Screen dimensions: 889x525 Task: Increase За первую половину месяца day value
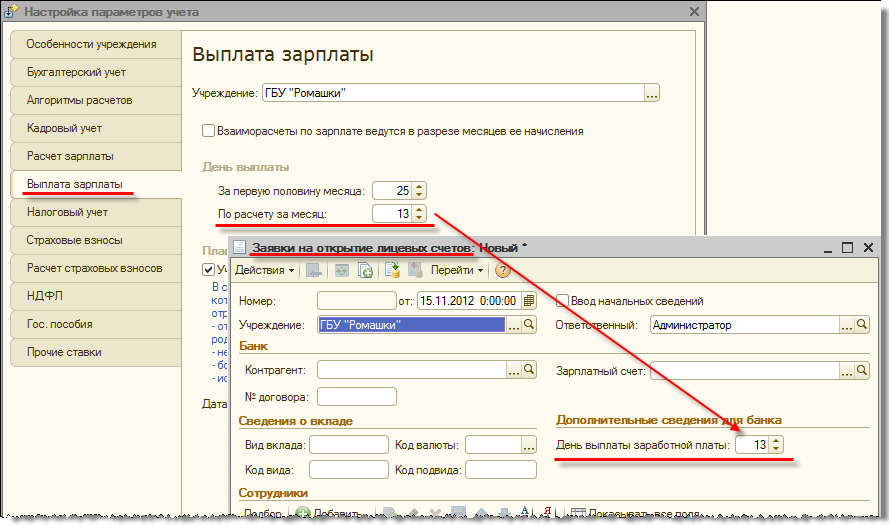point(419,187)
